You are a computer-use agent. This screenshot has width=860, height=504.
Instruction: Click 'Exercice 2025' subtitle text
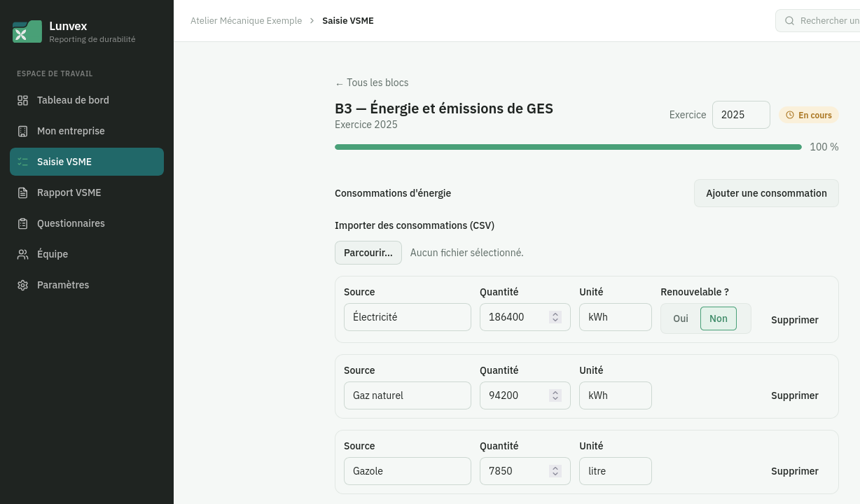[x=366, y=125]
